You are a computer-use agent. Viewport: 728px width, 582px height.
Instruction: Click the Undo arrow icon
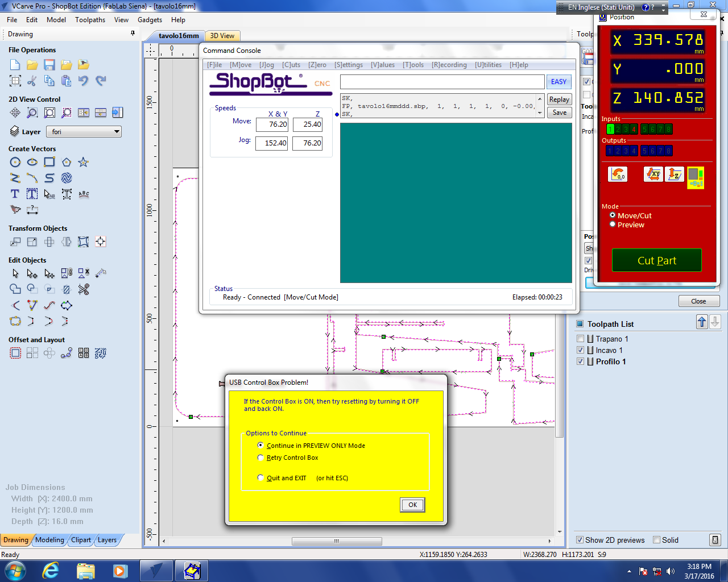pyautogui.click(x=84, y=81)
